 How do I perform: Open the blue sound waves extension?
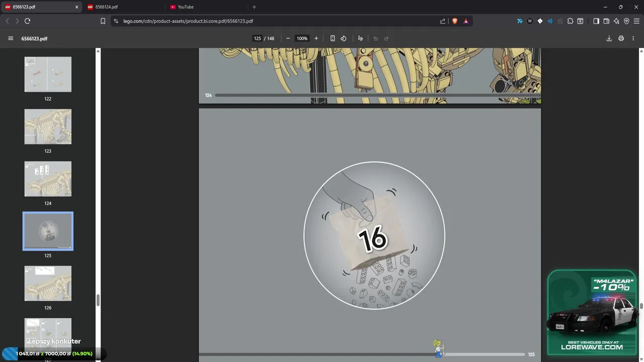tap(550, 21)
